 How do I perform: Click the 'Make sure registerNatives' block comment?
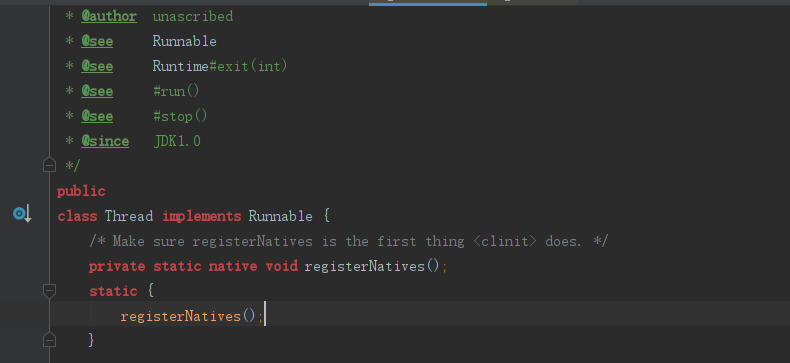pos(349,241)
